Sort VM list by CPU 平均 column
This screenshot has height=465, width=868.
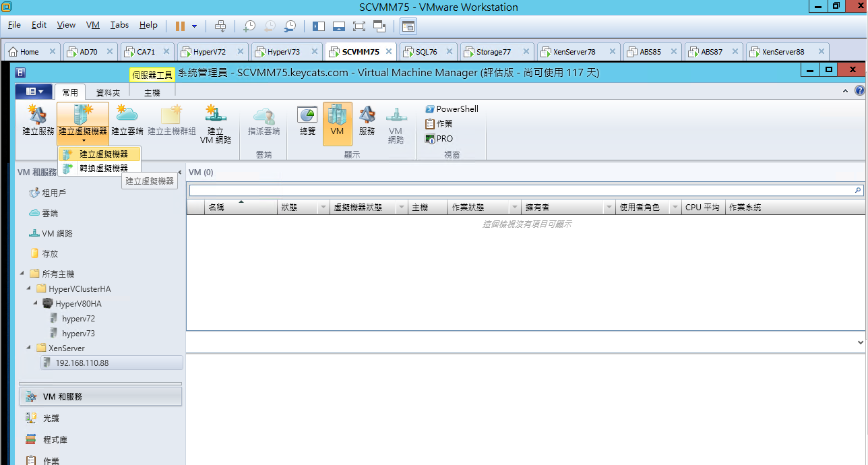tap(703, 208)
